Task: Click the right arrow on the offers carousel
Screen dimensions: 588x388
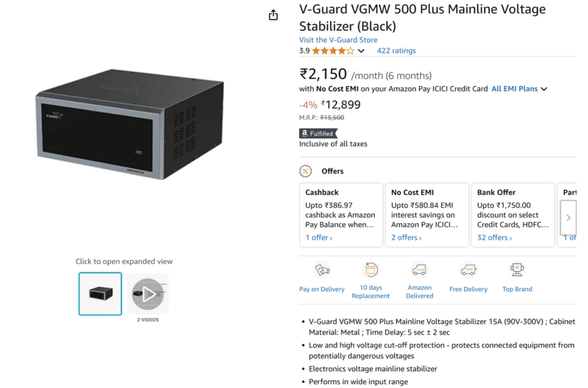Action: (567, 218)
